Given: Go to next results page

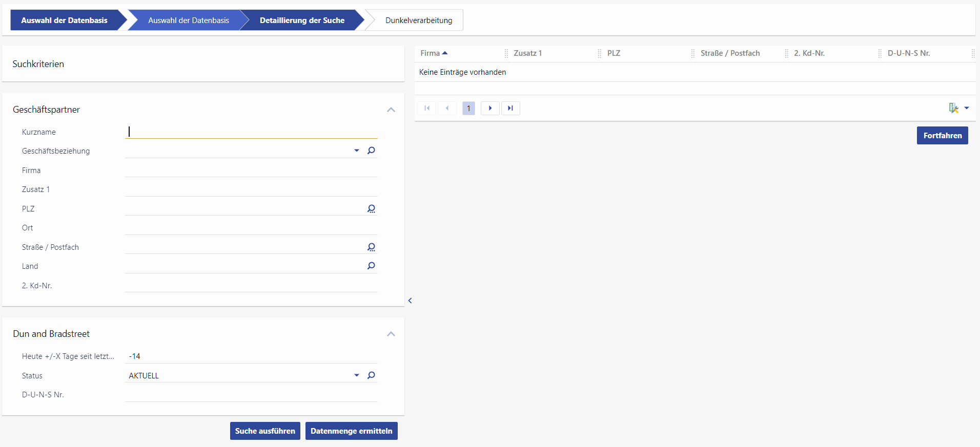Looking at the screenshot, I should (490, 108).
